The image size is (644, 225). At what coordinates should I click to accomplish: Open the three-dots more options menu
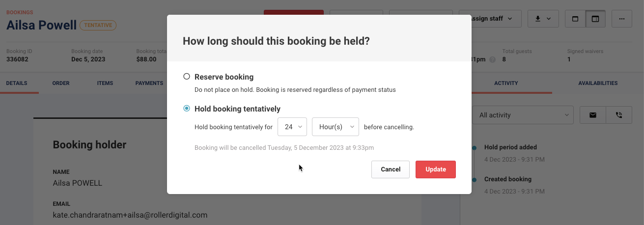point(622,19)
